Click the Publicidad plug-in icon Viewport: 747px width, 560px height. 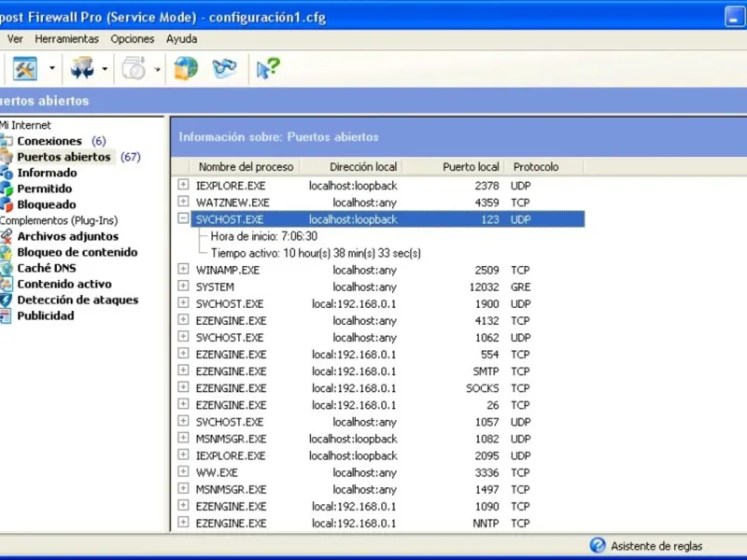pyautogui.click(x=7, y=315)
